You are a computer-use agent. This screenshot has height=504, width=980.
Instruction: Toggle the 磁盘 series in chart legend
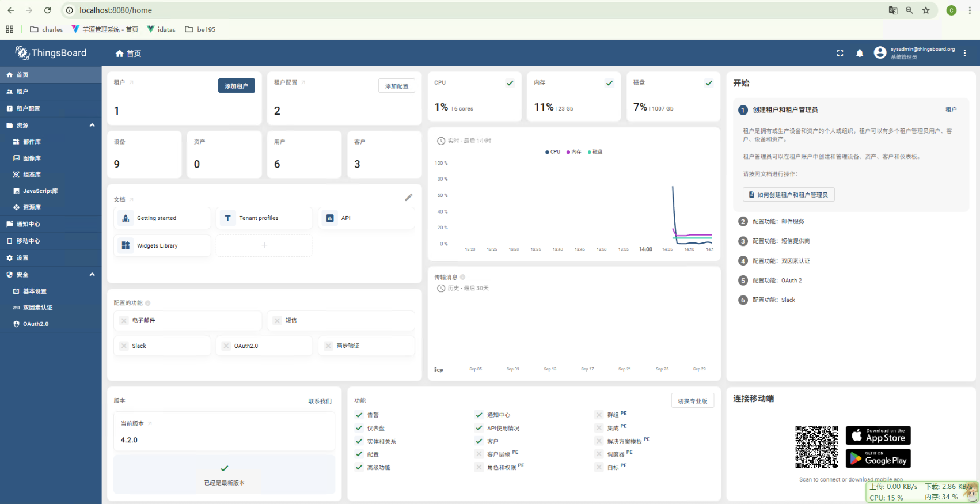(x=595, y=152)
